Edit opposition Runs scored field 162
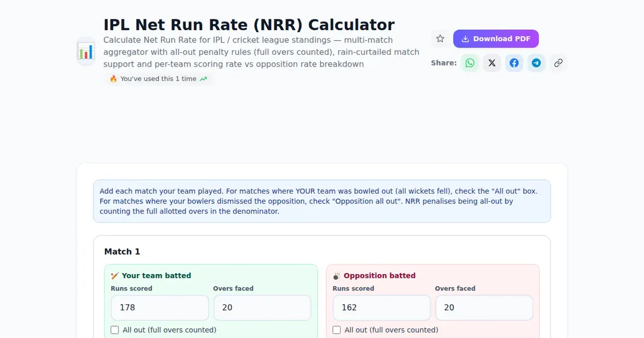This screenshot has width=644, height=338. point(382,308)
